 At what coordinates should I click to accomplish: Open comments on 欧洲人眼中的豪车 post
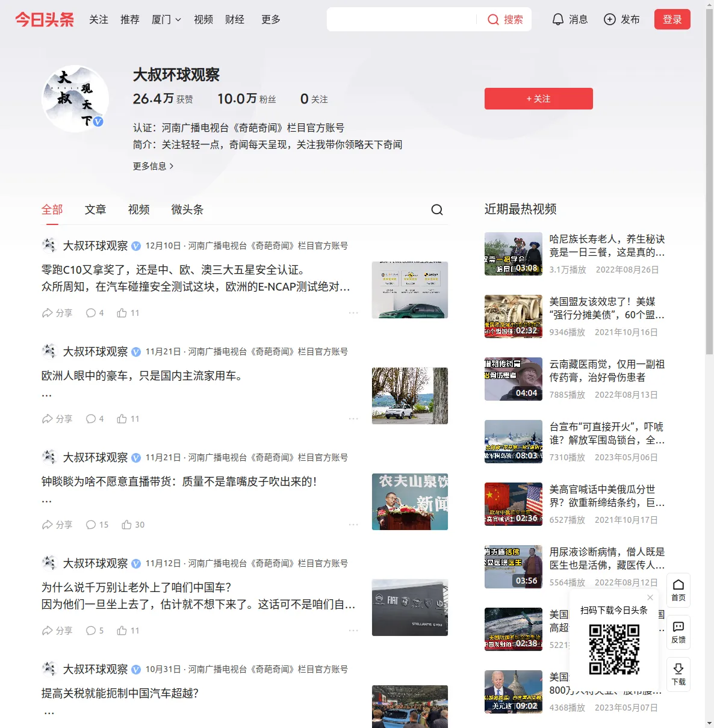(x=95, y=419)
